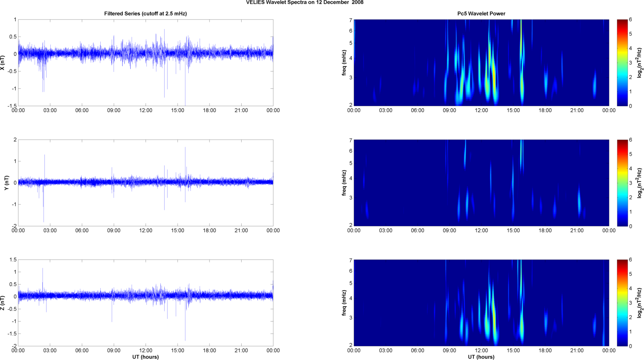Click 'freq (mHz)' label of the Y wavelet spectrogram
This screenshot has height=360, width=644.
[x=344, y=183]
